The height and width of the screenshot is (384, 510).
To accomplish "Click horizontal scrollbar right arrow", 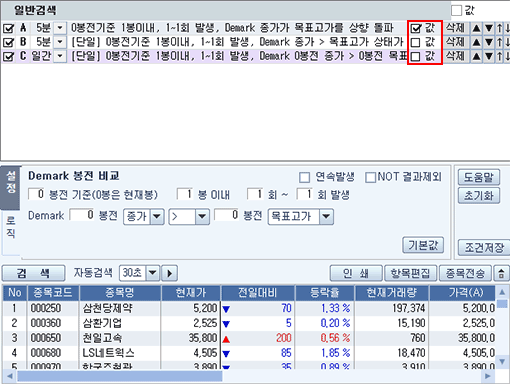I will tap(488, 376).
